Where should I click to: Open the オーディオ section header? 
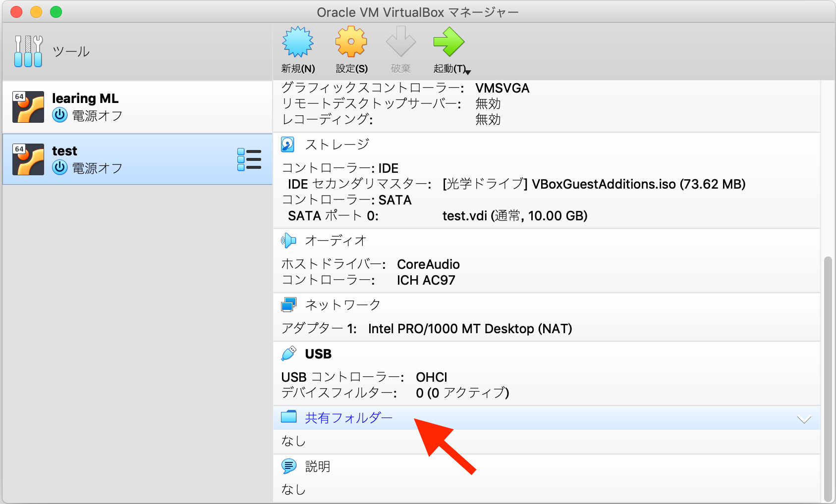coord(335,241)
